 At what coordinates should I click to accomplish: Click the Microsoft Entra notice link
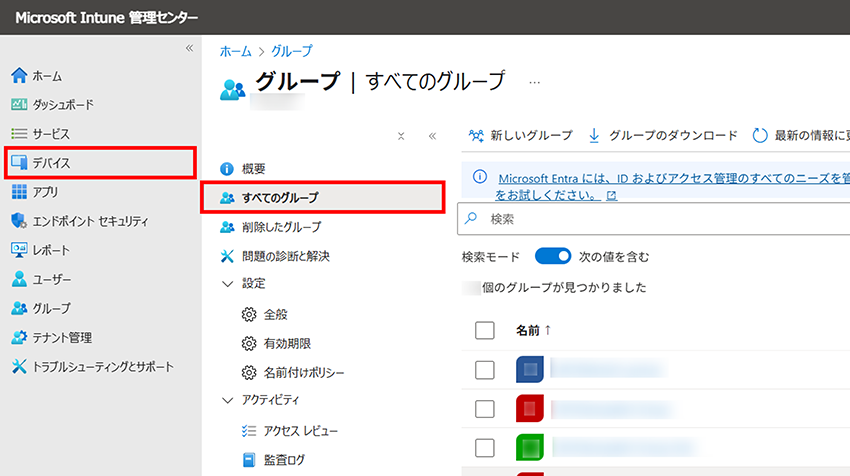(674, 186)
